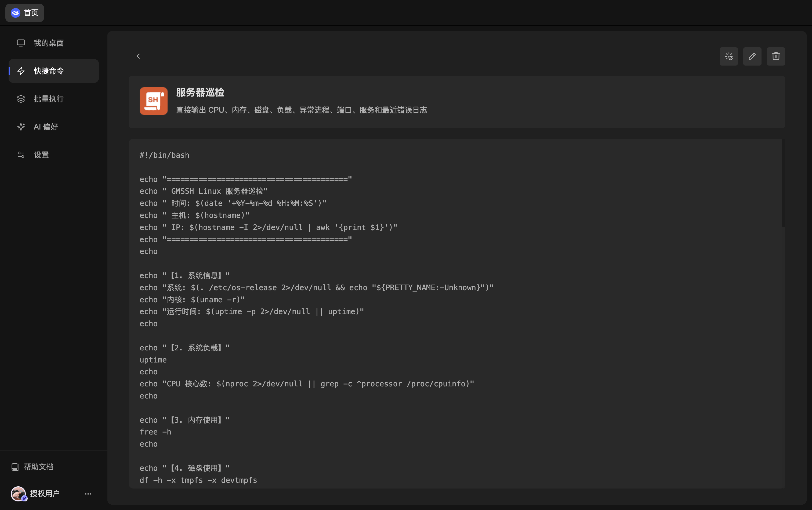
Task: Click the line echo " GMSSH Linux 服务器巡检"
Action: [x=204, y=191]
